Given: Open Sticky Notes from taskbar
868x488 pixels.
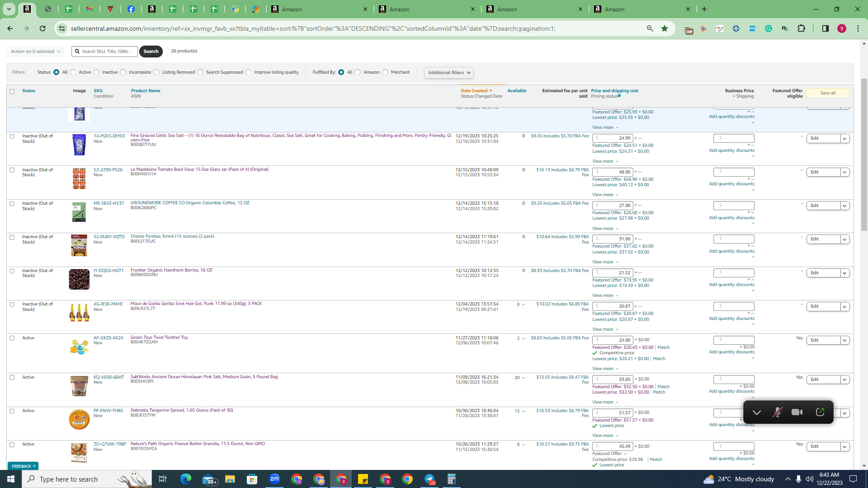Looking at the screenshot, I should (x=363, y=479).
